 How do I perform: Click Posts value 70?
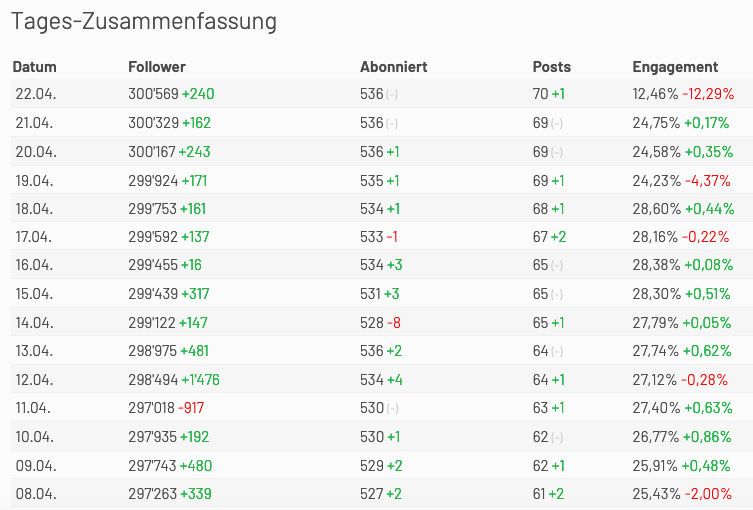(540, 94)
